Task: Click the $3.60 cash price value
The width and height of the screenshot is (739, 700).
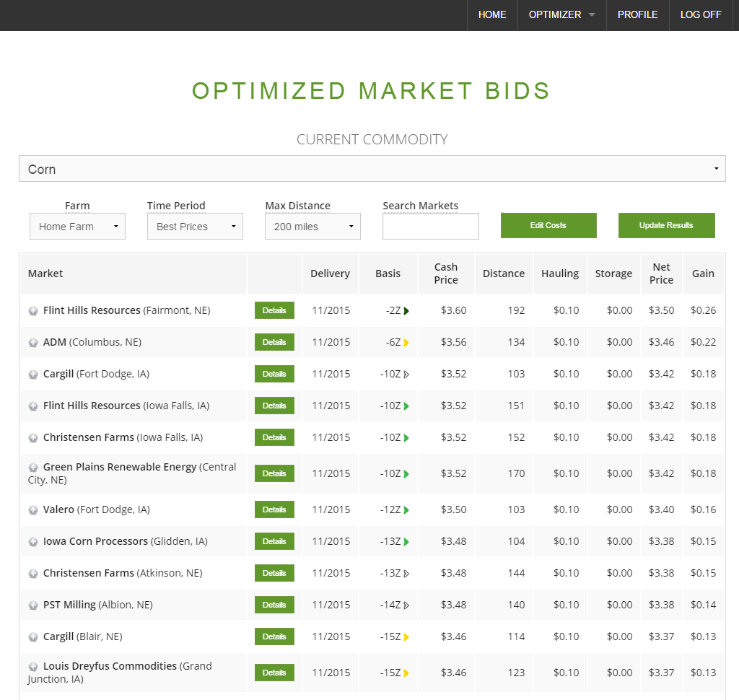Action: coord(453,310)
